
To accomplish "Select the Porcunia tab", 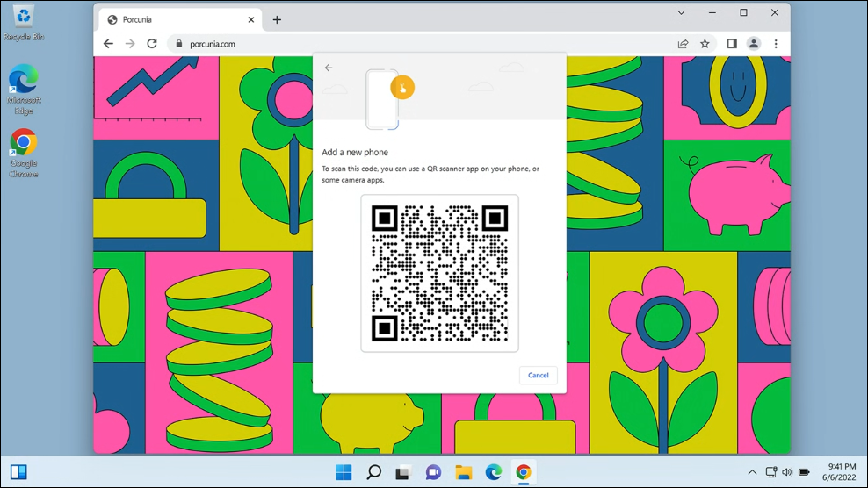I will [x=180, y=20].
